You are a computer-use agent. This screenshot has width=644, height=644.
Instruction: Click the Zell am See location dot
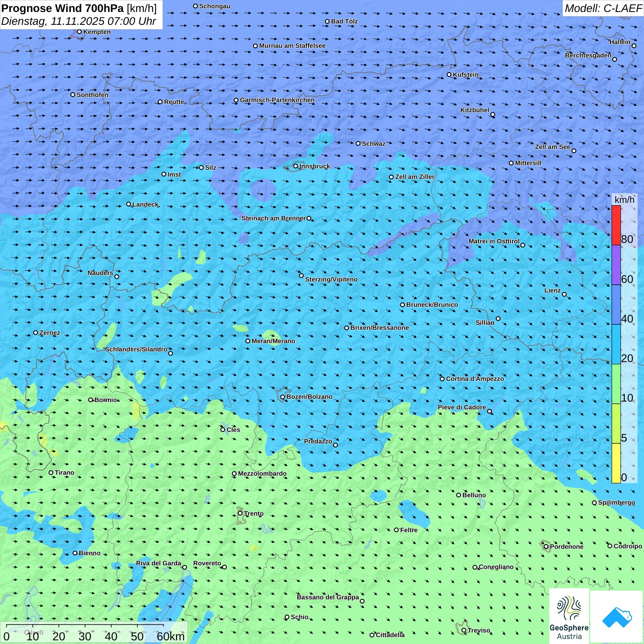[x=574, y=151]
